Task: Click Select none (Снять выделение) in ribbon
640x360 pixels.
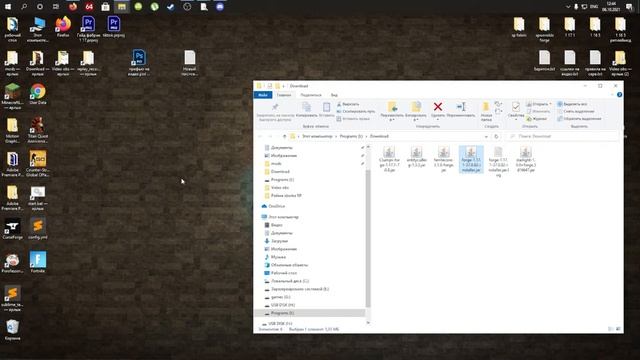Action: point(576,111)
